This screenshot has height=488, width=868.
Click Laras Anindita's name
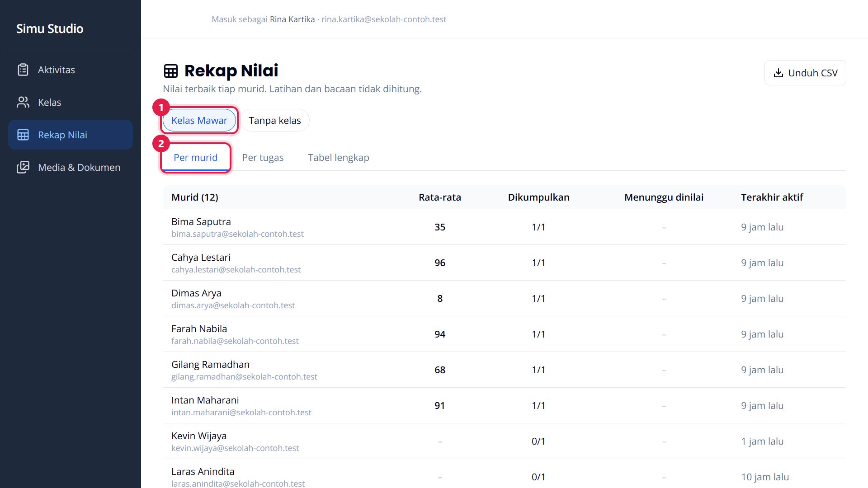pyautogui.click(x=203, y=471)
